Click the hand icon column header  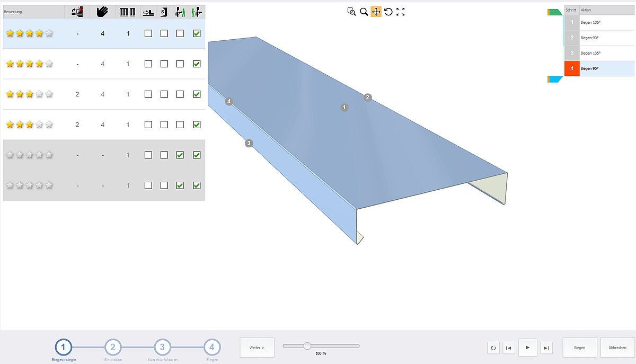click(x=102, y=12)
